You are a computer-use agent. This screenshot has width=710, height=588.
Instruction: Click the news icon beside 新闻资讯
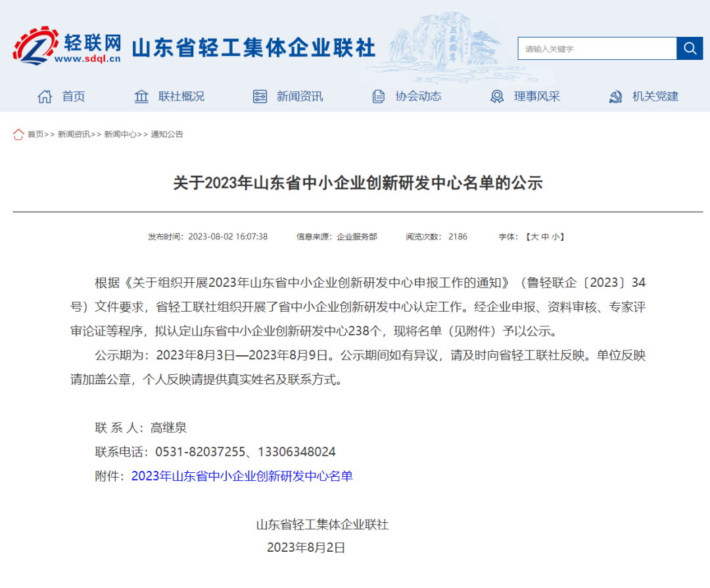[x=260, y=97]
